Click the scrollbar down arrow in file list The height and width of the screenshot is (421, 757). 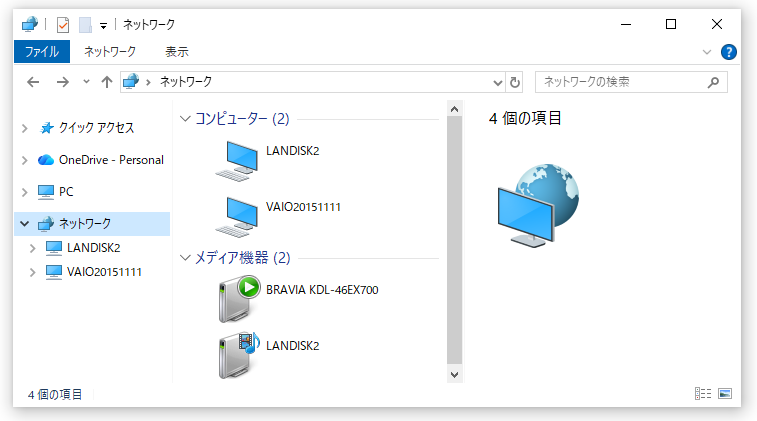point(454,374)
